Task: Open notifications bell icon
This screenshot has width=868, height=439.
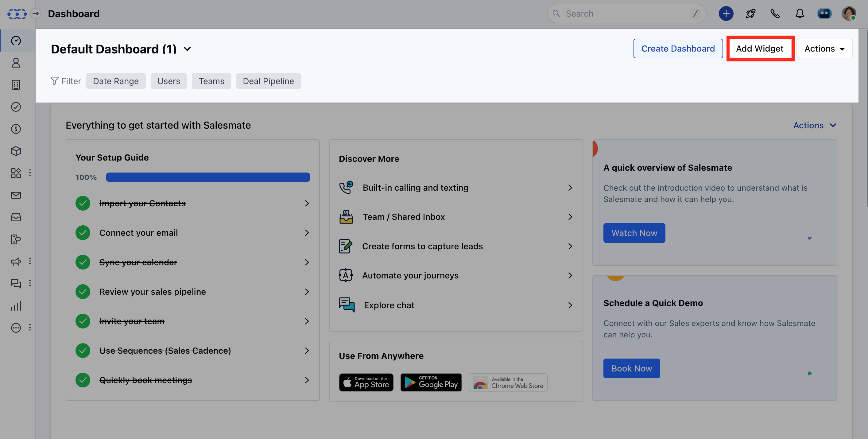Action: click(800, 14)
